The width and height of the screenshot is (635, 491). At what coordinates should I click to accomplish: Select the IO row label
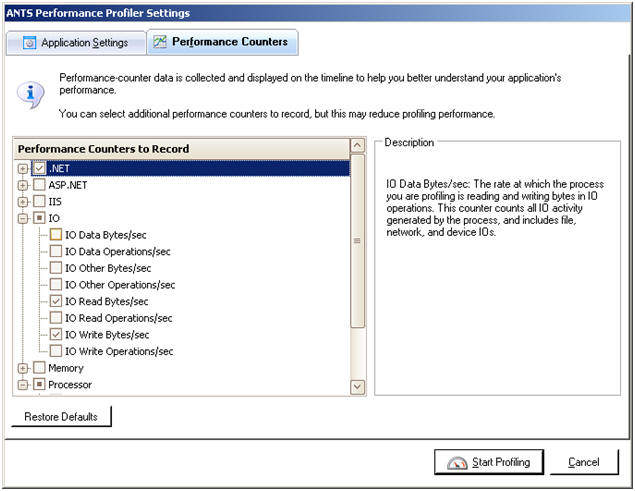54,218
